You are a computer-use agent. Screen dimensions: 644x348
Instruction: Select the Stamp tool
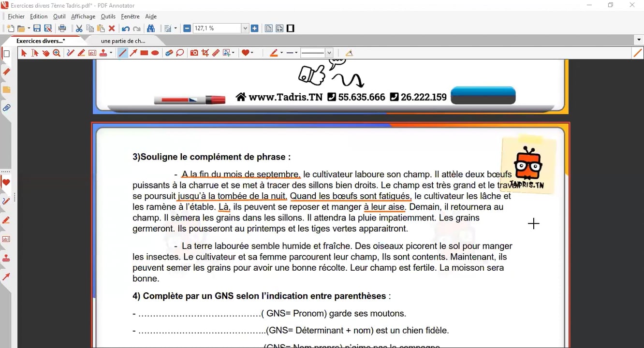click(103, 53)
